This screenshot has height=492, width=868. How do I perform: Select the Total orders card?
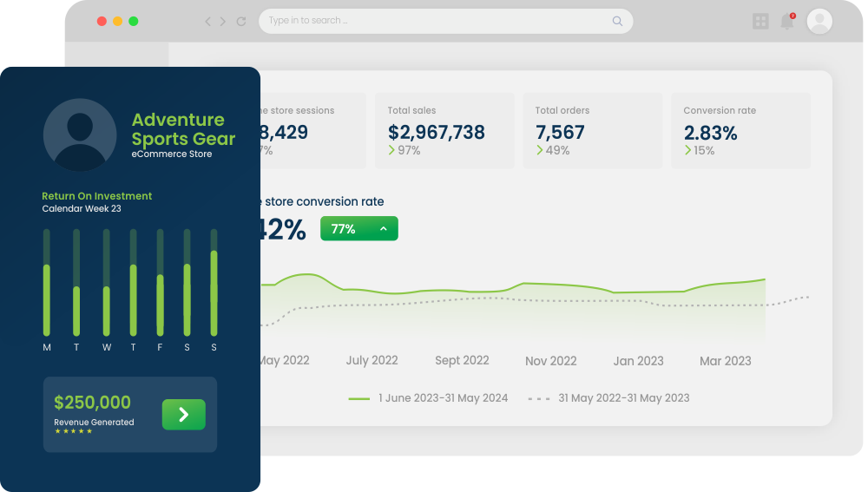(x=592, y=131)
